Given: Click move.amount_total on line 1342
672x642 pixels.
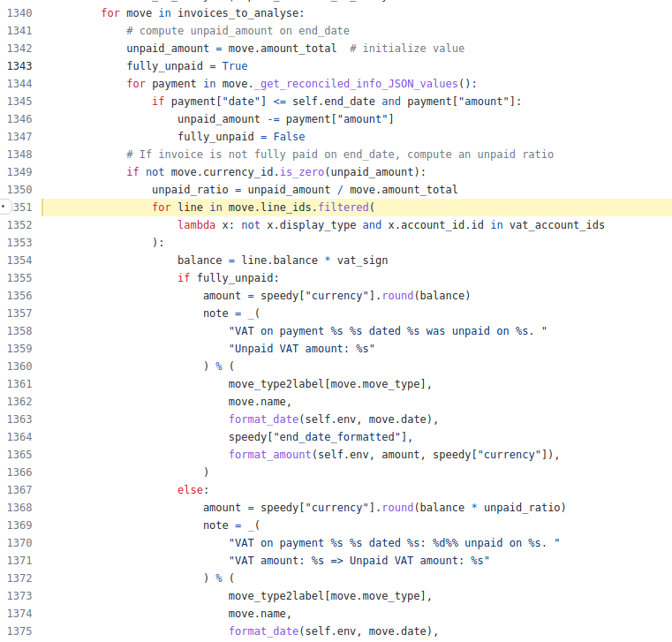Looking at the screenshot, I should pos(282,49).
